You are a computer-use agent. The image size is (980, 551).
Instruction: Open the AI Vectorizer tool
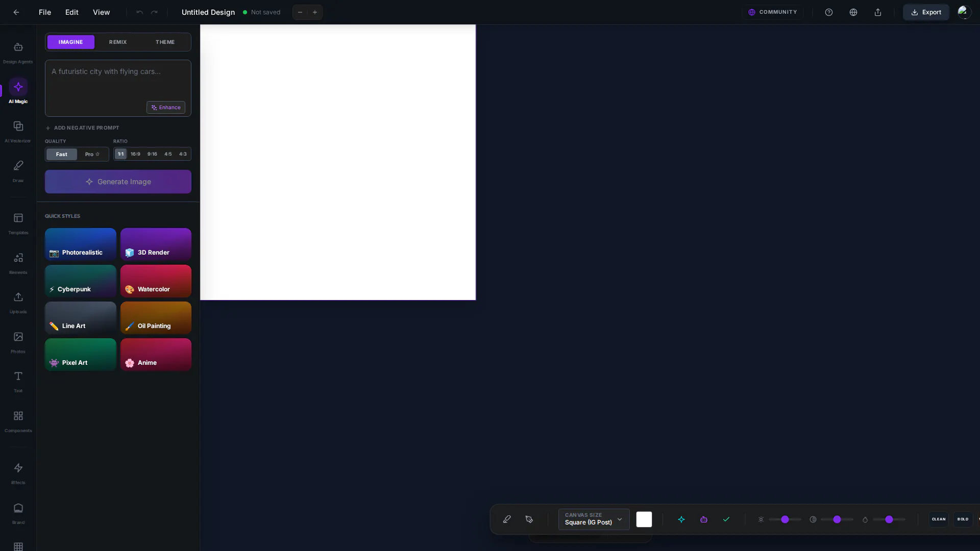pos(18,132)
